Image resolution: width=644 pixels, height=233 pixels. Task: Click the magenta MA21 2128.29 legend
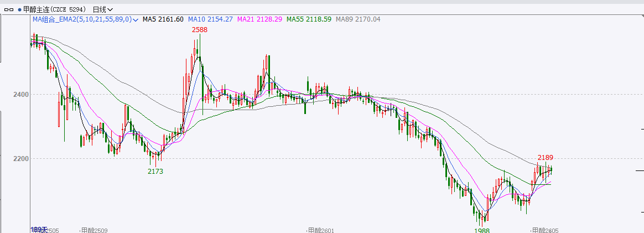click(259, 19)
